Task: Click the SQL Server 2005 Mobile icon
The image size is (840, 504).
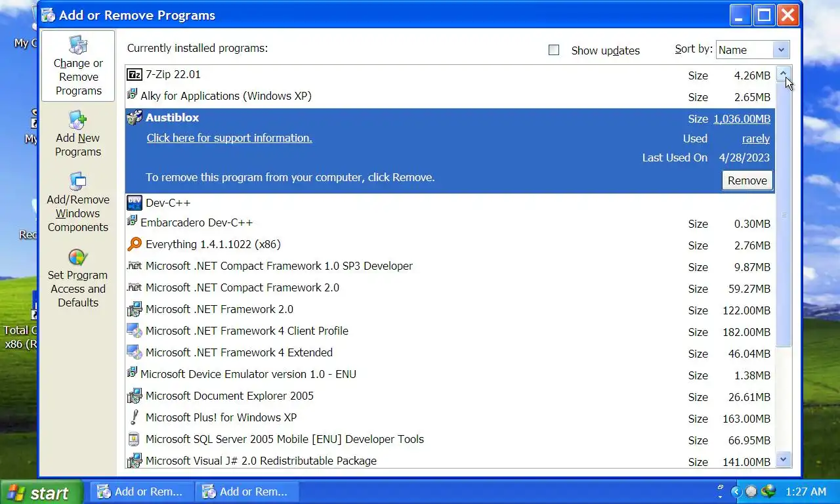Action: click(x=135, y=439)
